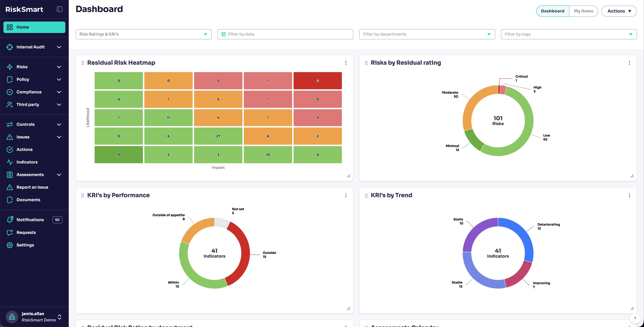Click the KRI's by Trend drag handle
This screenshot has width=644, height=327.
point(366,195)
